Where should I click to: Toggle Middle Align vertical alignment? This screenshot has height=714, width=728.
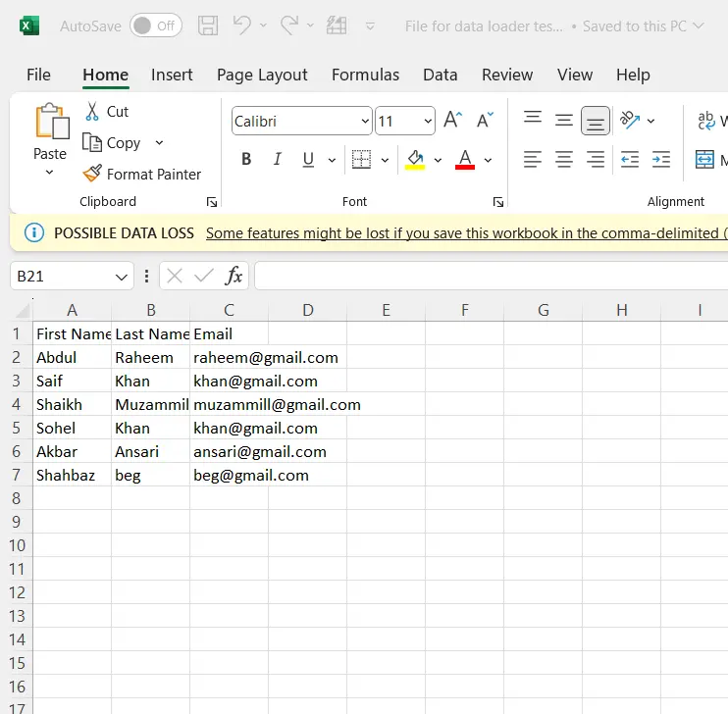[x=564, y=121]
